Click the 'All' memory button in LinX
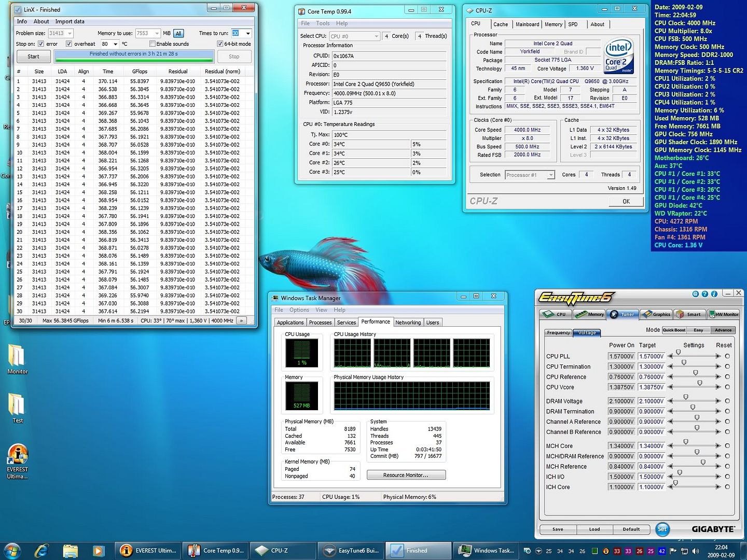This screenshot has width=747, height=560. [x=178, y=33]
